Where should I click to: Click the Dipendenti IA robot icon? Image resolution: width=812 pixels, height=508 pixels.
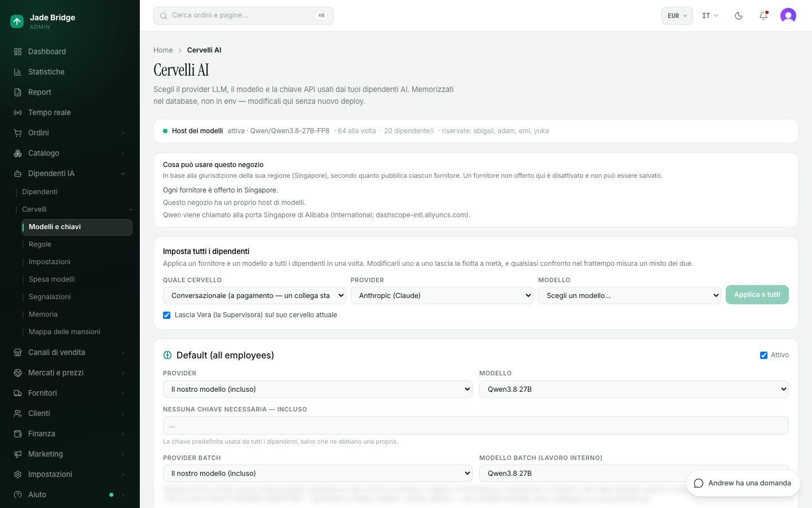pos(17,173)
